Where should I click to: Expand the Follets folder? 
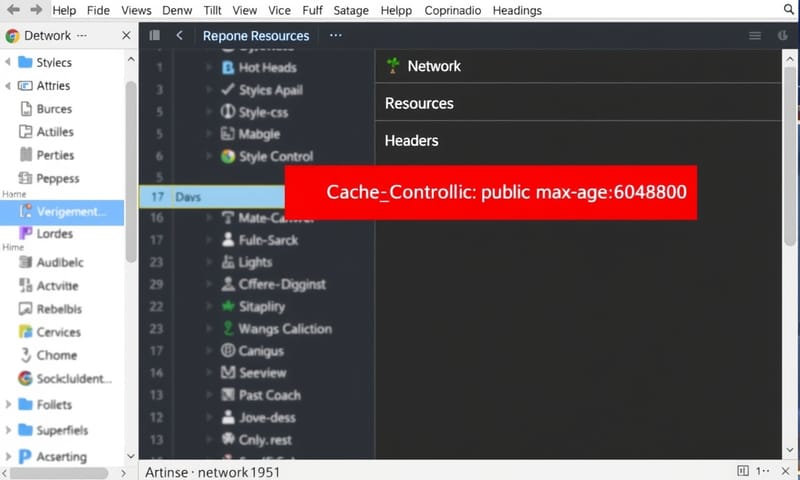[9, 405]
